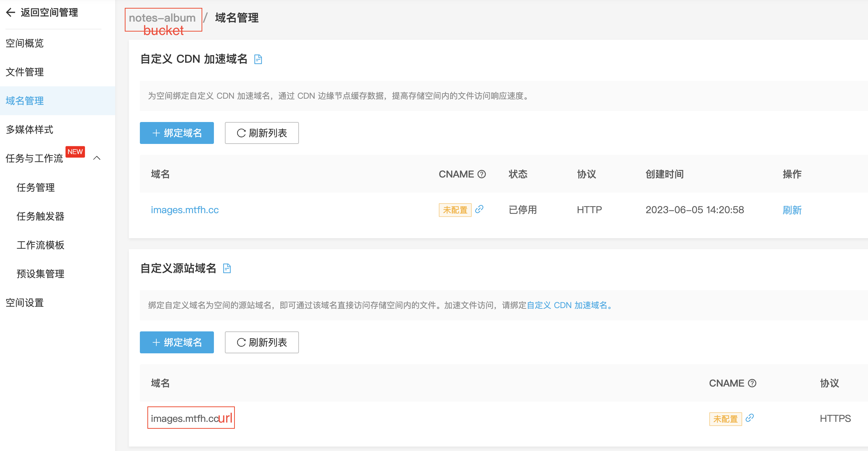Open 任务管理 submenu item
The image size is (868, 451).
36,187
